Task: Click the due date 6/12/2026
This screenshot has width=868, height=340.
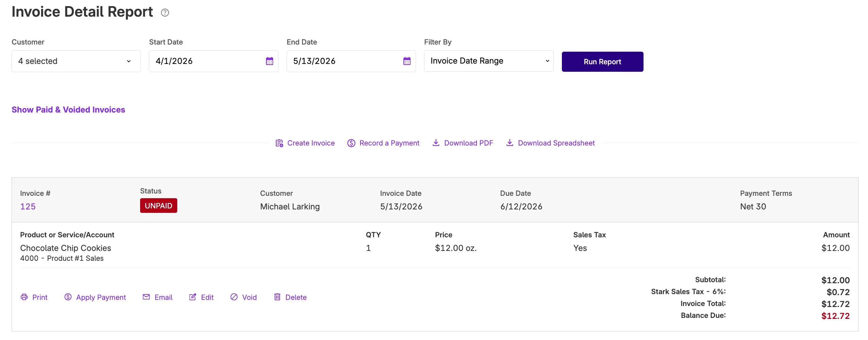Action: [521, 207]
